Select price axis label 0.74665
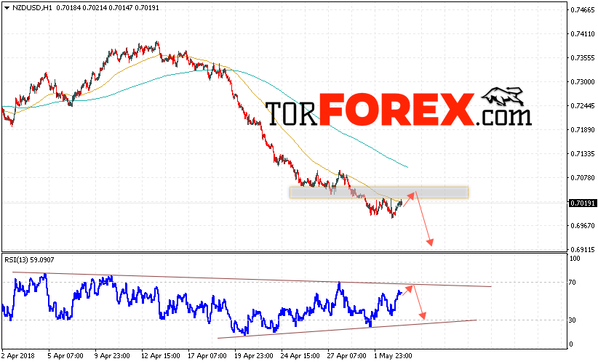This screenshot has width=598, height=364. pos(583,10)
